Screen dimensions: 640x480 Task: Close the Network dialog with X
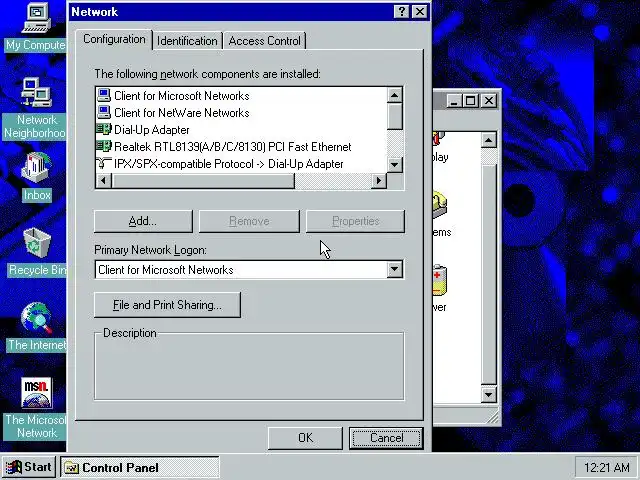(420, 11)
